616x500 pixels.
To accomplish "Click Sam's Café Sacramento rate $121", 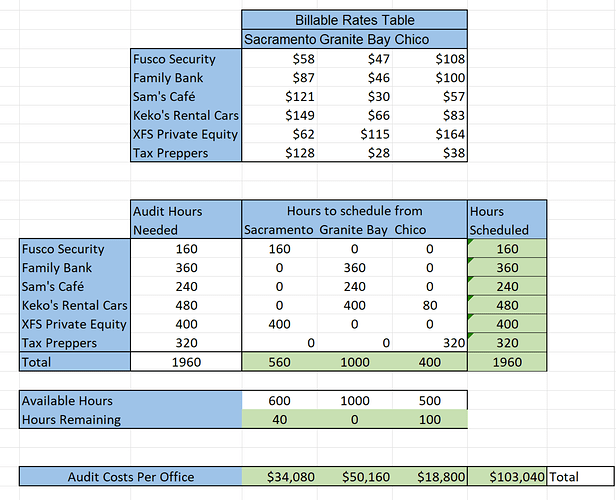I will click(x=279, y=97).
